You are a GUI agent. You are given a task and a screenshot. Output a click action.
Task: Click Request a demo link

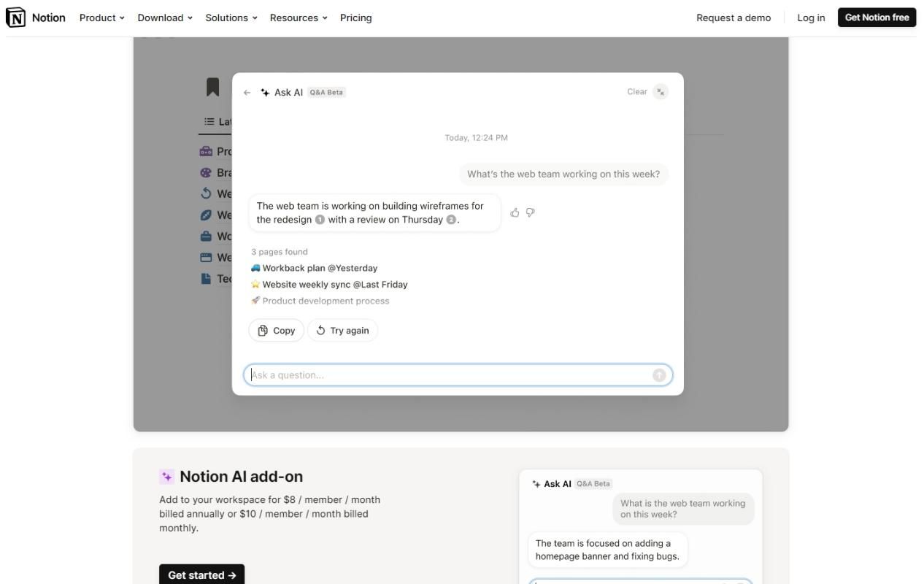coord(734,18)
